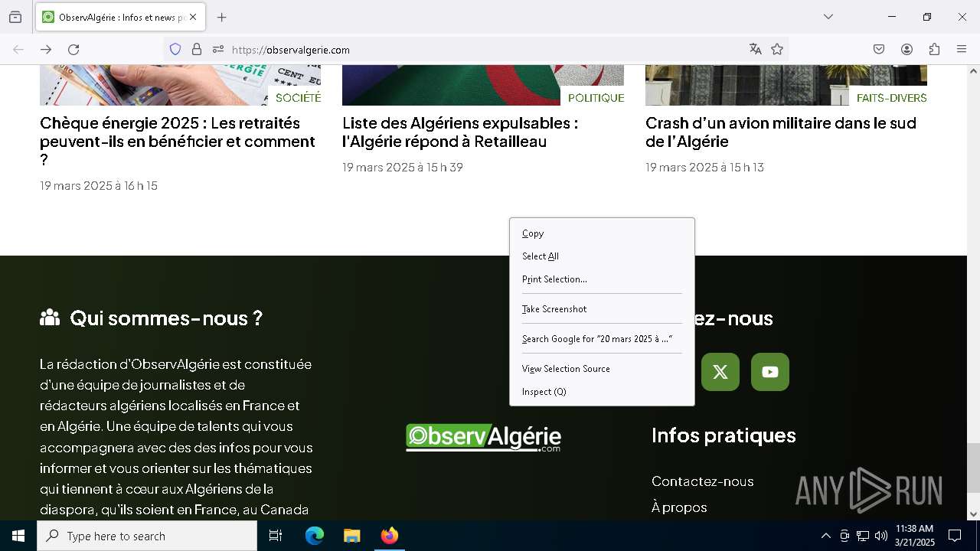This screenshot has height=551, width=980.
Task: Open File Explorer from taskbar
Action: [x=351, y=536]
